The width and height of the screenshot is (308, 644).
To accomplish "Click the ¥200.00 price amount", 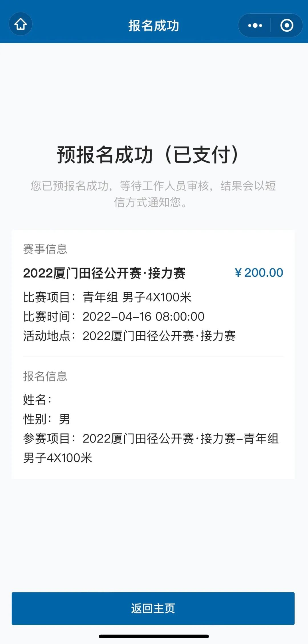I will tap(263, 273).
